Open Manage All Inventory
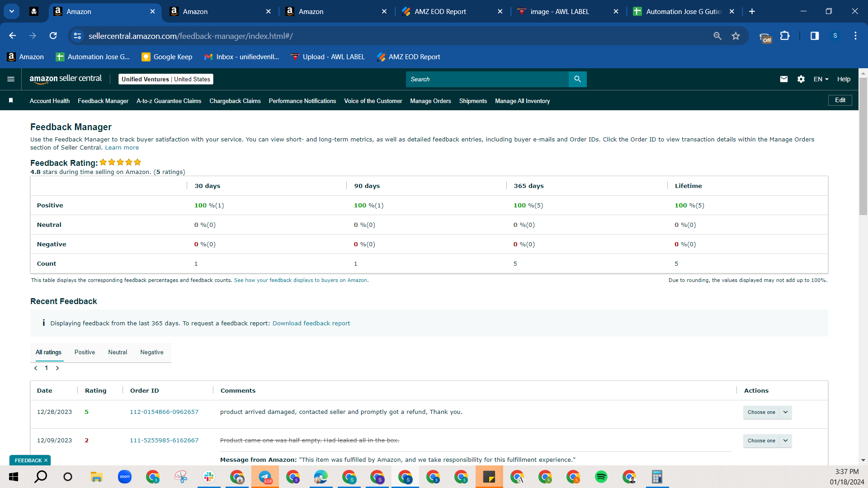The height and width of the screenshot is (488, 868). [522, 101]
